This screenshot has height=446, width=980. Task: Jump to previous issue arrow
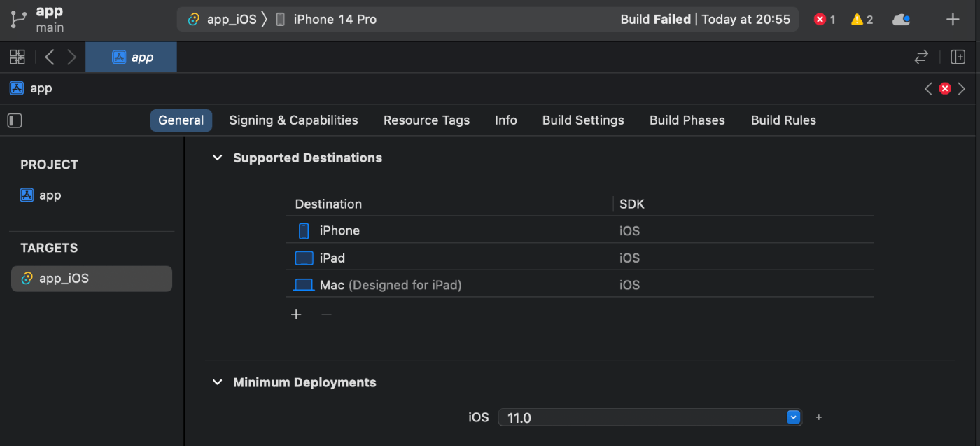(x=929, y=89)
